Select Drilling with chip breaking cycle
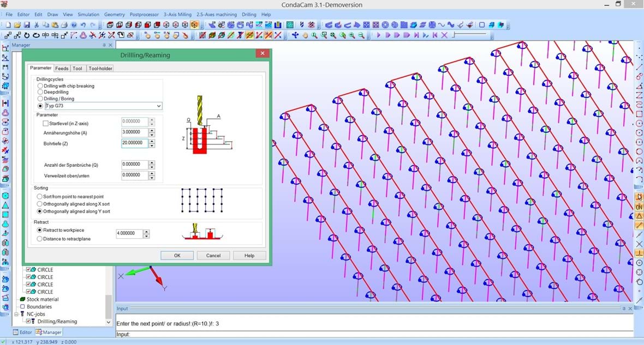The width and height of the screenshot is (644, 345). (40, 86)
